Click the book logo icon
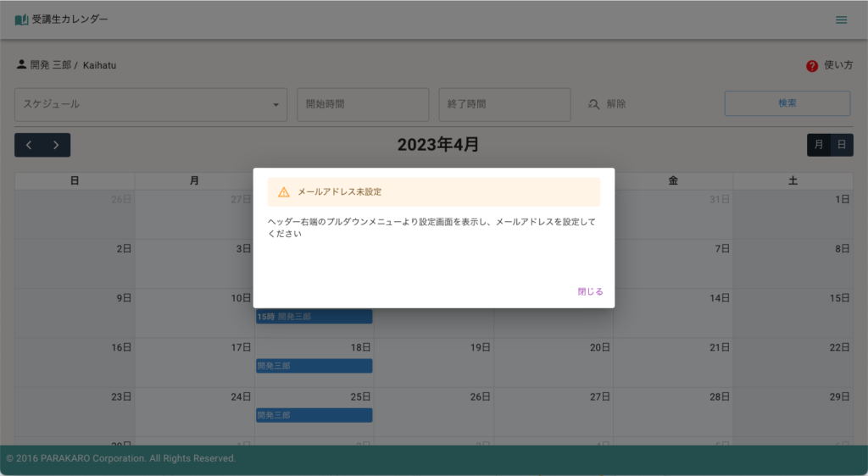 [x=21, y=19]
